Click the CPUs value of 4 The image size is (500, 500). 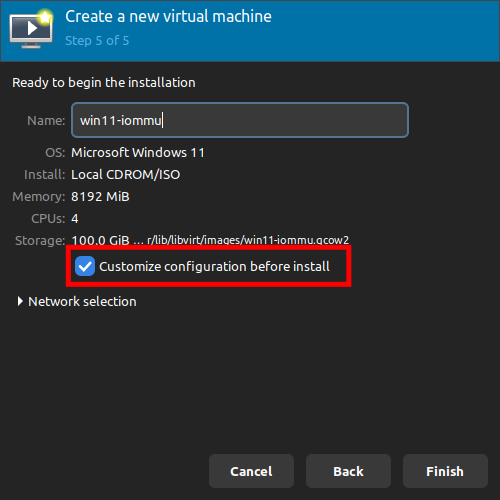click(x=75, y=219)
